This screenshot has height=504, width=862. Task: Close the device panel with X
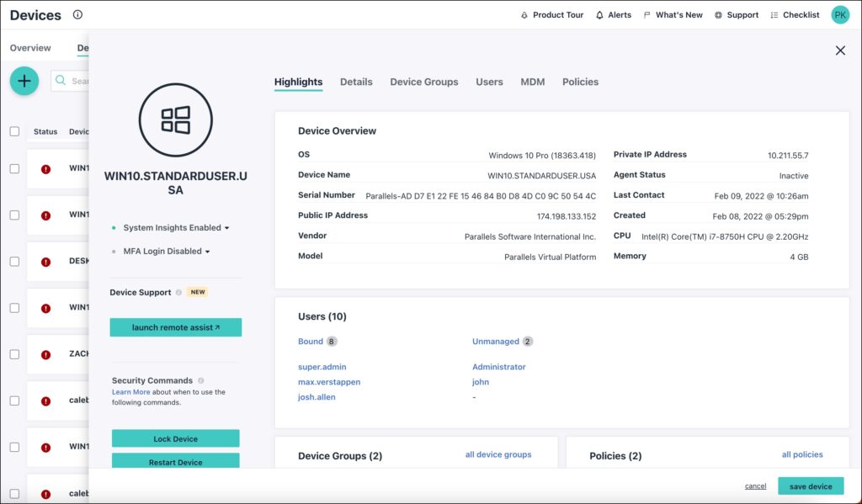click(x=840, y=50)
